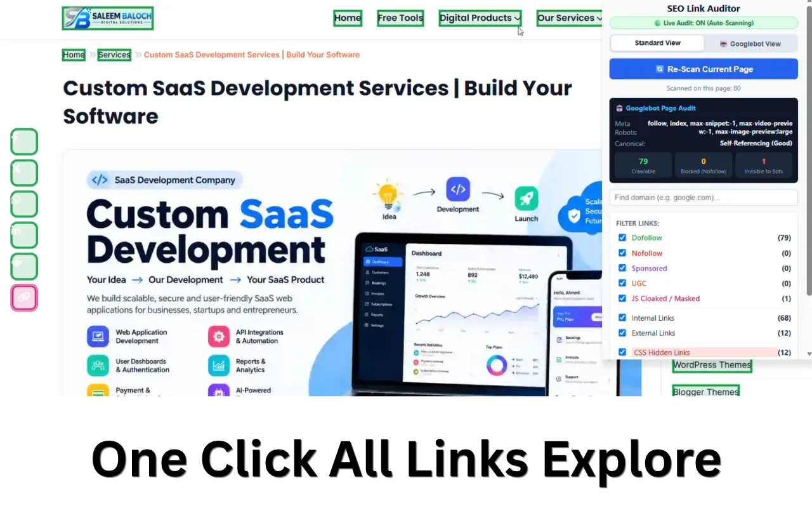Open Home in the top navigation
Screen dimensions: 812x508
coord(348,18)
